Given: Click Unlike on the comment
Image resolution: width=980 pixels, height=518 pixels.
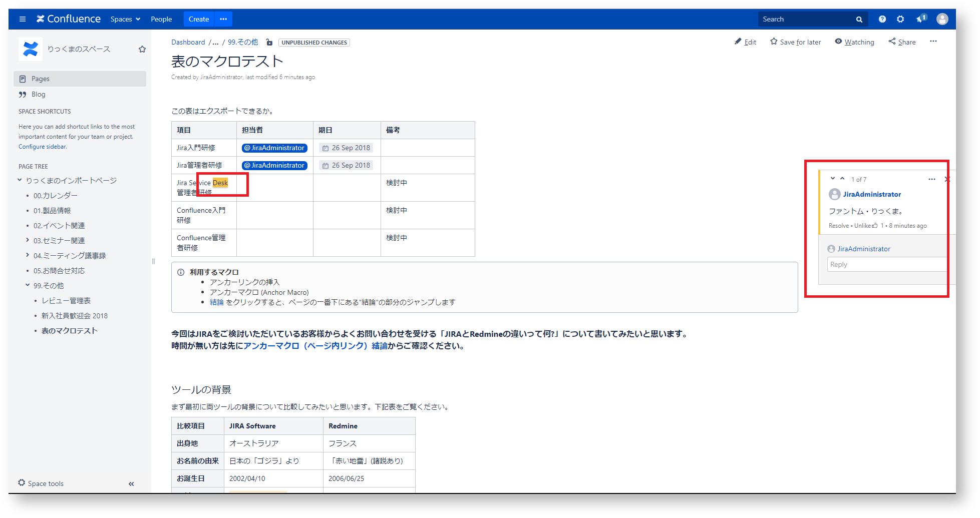Looking at the screenshot, I should click(863, 226).
